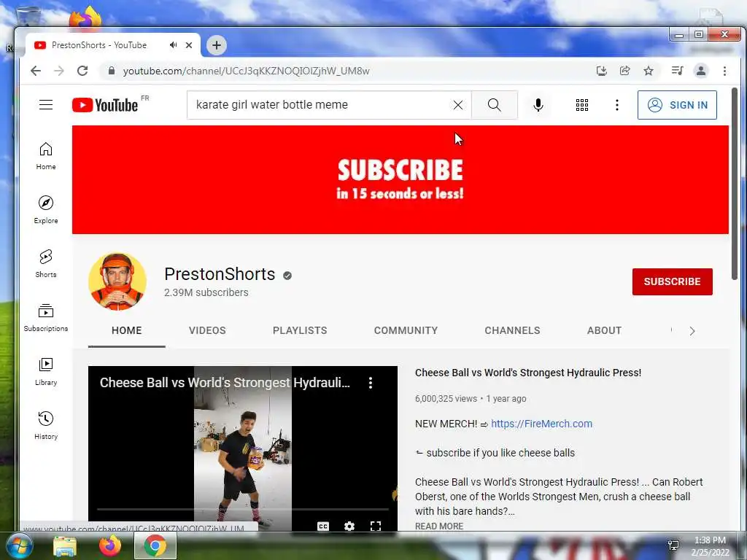Bookmark this page with the star
Screen dimensions: 747x560
tap(649, 71)
